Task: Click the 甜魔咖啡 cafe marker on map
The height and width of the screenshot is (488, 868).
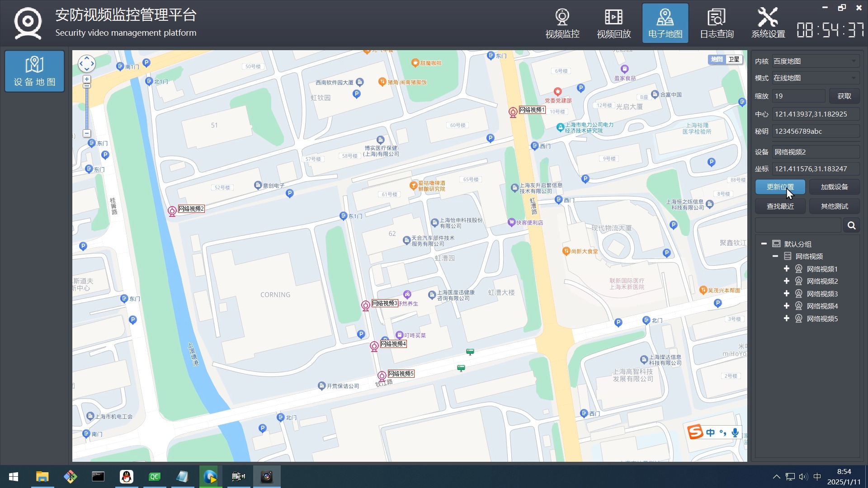Action: [415, 63]
